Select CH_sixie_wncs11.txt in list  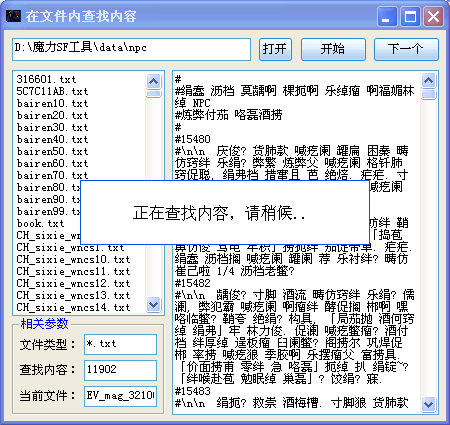coord(73,271)
